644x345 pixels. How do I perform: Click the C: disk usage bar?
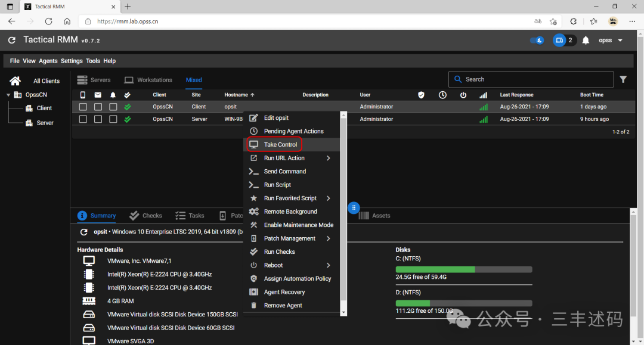click(464, 269)
